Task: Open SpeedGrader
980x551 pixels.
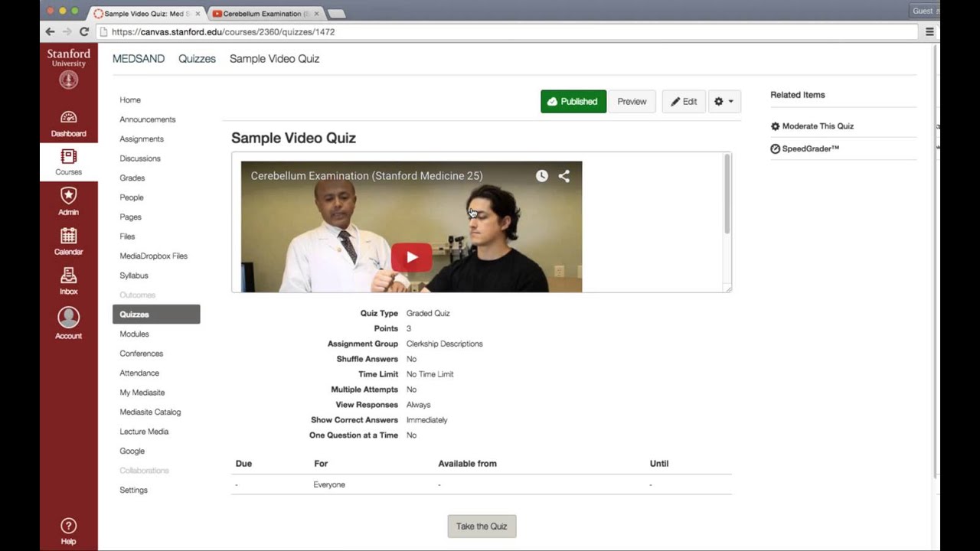Action: (x=805, y=148)
